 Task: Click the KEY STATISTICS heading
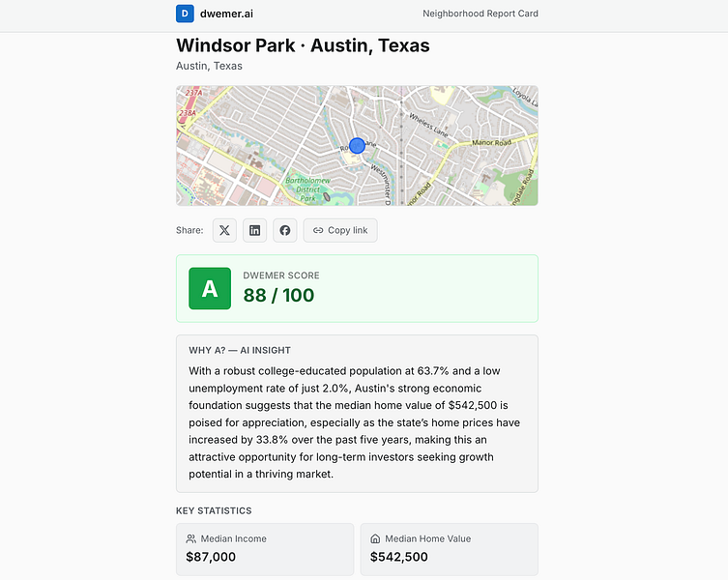point(214,510)
